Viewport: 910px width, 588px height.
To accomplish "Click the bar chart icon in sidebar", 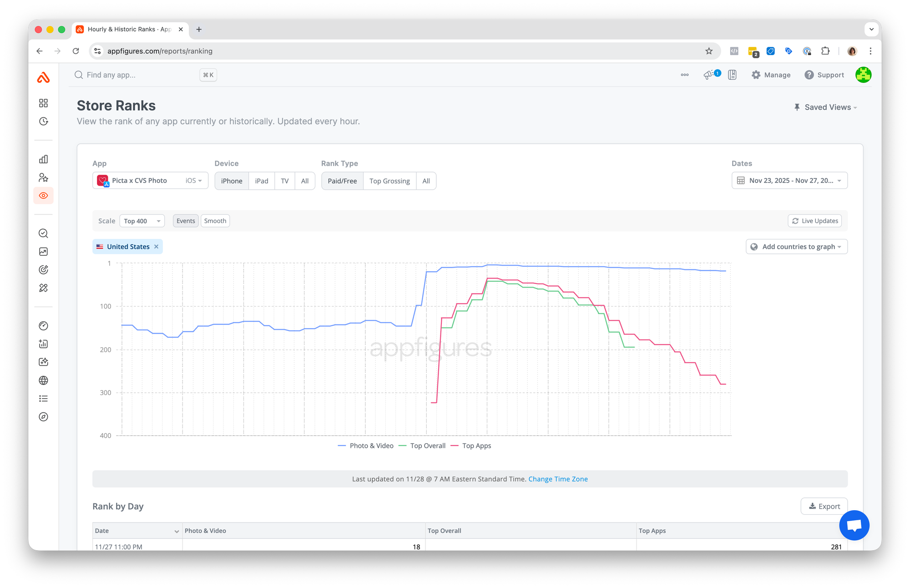I will [x=43, y=159].
